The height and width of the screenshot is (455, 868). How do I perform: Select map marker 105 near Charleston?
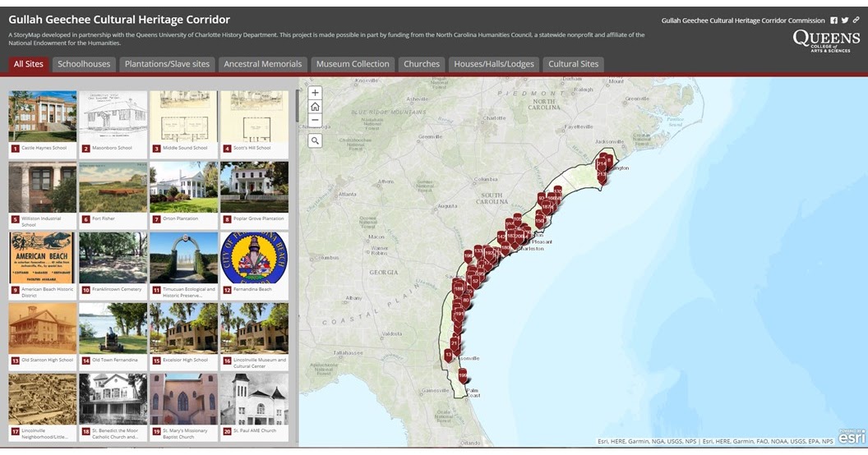click(x=517, y=219)
